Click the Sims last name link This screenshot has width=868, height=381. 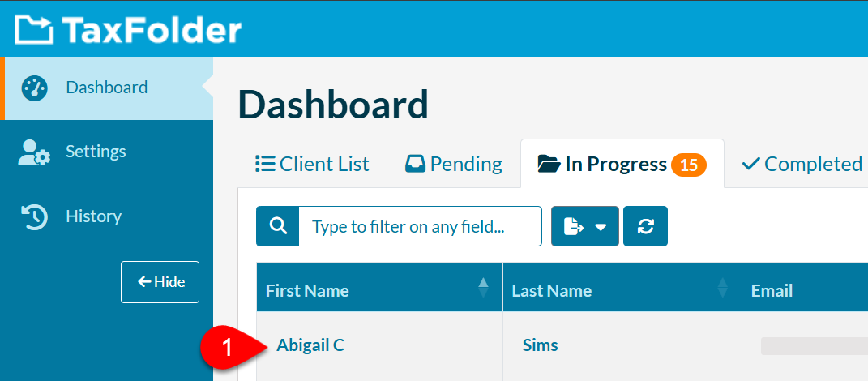541,345
